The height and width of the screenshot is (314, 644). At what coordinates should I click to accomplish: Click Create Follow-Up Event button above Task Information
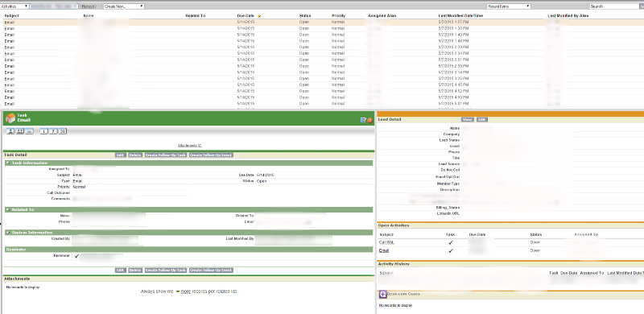coord(211,155)
